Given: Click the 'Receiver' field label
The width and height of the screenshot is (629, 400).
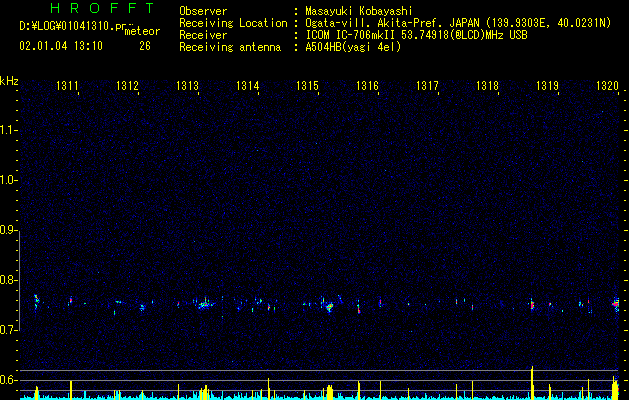Looking at the screenshot, I should (x=203, y=35).
